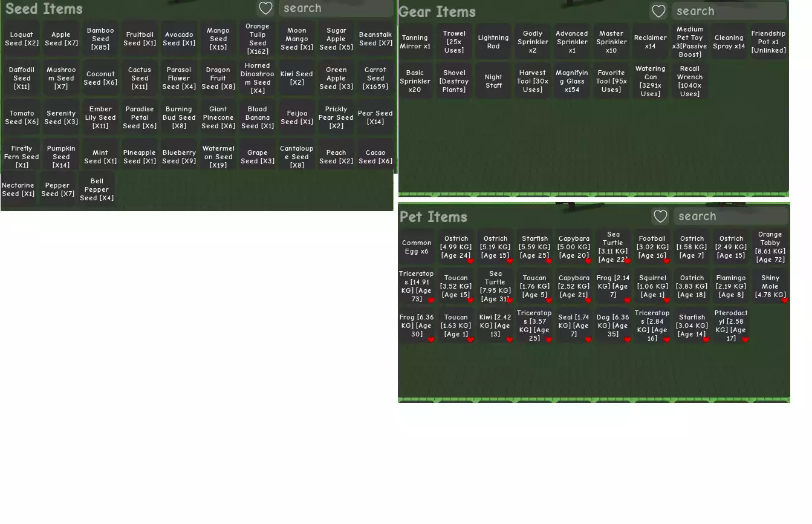Click the Friendship Pot x1 item
The image size is (812, 524).
coord(768,42)
